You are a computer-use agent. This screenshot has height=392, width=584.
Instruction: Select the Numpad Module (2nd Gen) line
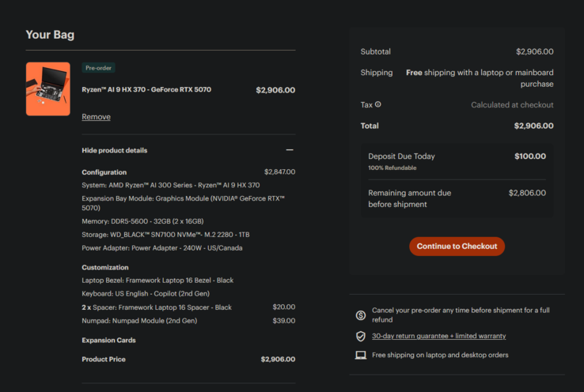139,321
